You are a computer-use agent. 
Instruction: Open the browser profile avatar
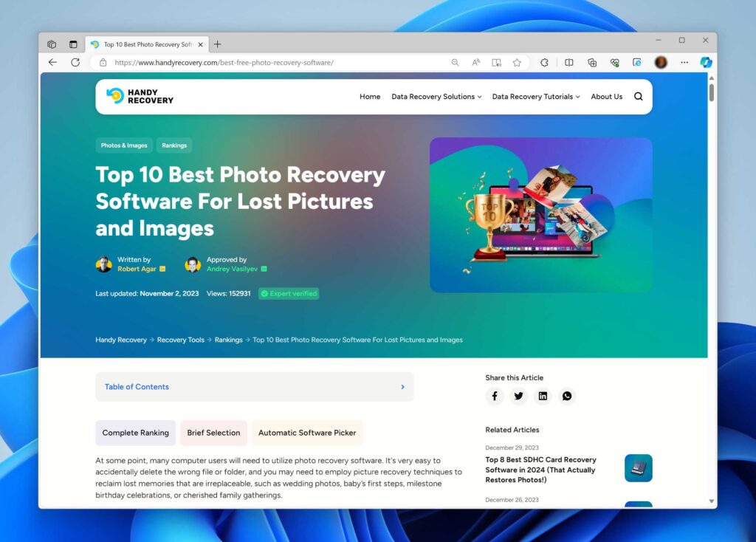[660, 62]
